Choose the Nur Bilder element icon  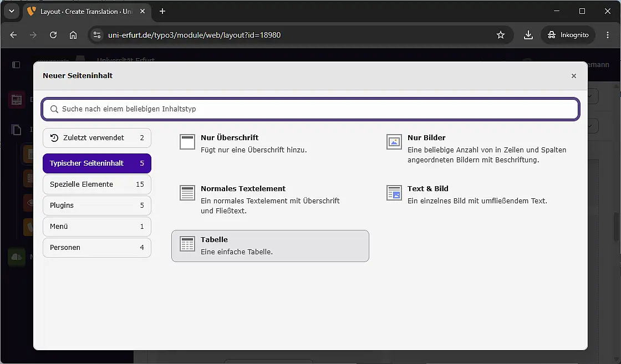394,142
